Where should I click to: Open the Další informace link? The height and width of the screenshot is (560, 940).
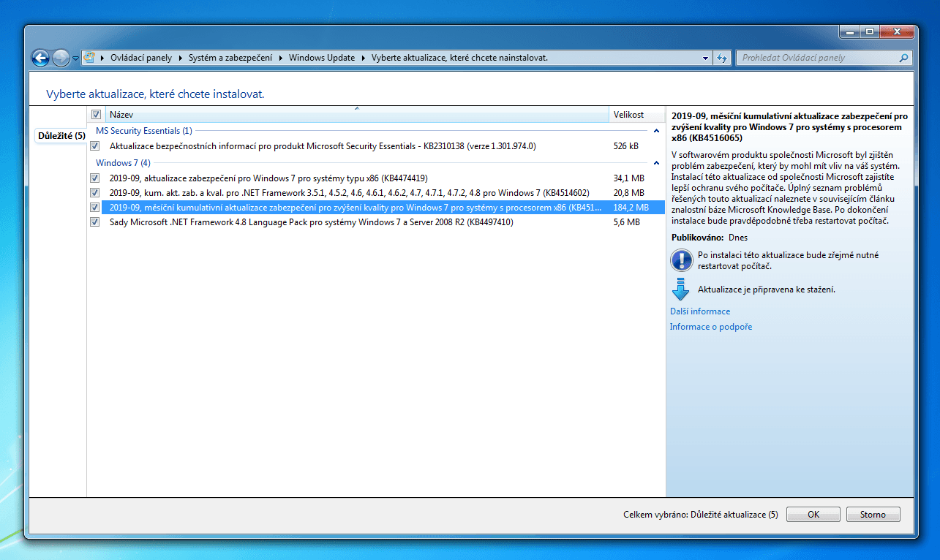coord(700,311)
